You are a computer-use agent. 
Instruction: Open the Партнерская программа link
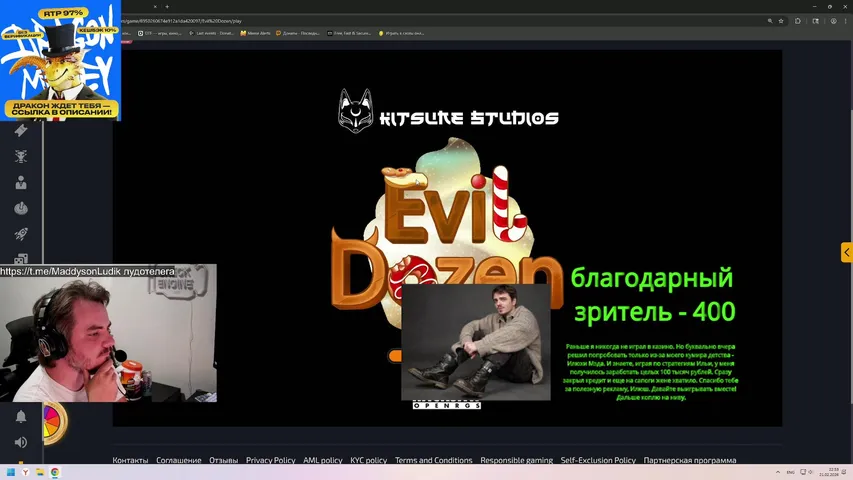click(690, 460)
